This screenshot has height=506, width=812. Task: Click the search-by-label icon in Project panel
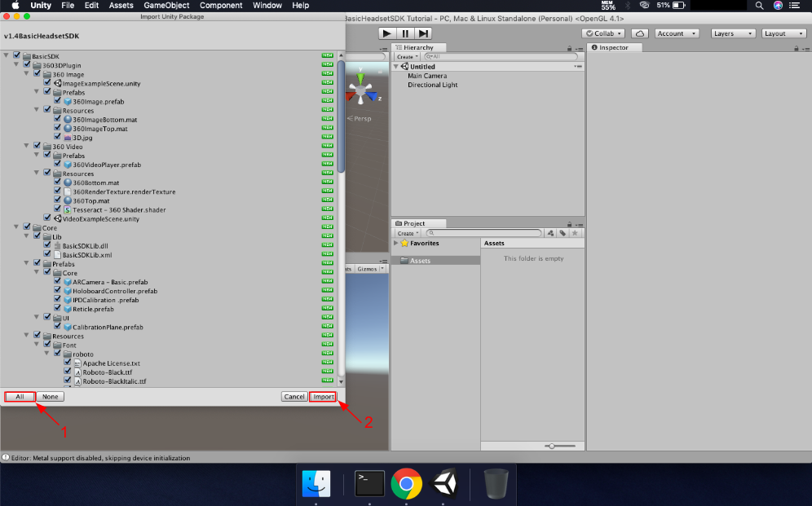click(x=563, y=233)
